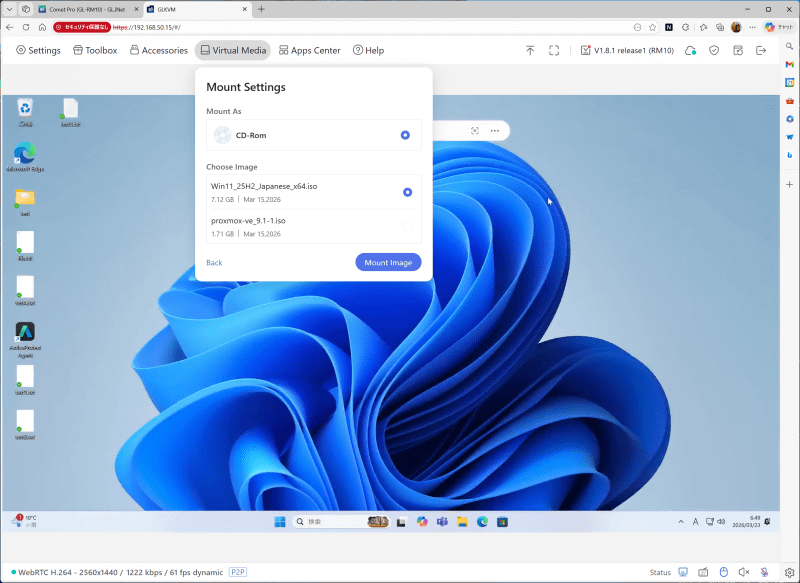Screen dimensions: 800x583
Task: Open the cloud connection status icon
Action: pos(690,50)
